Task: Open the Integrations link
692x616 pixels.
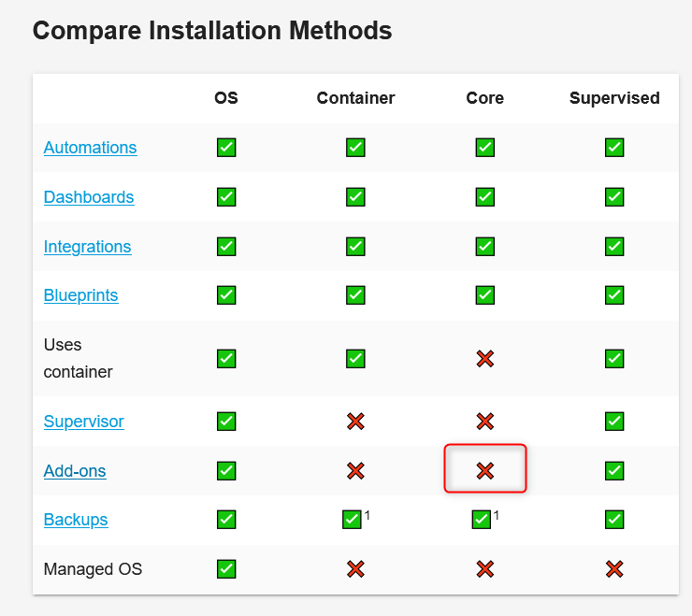Action: [87, 246]
